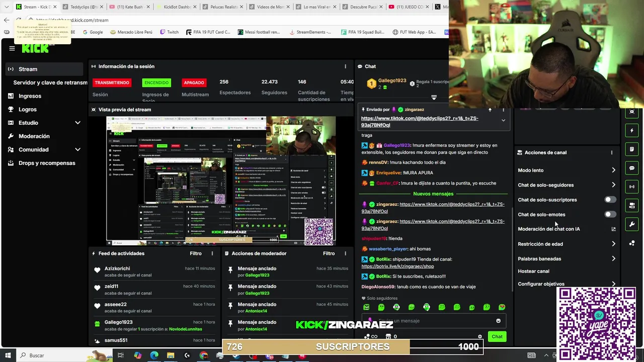Click the Nuevos mensajes divider label

click(433, 194)
